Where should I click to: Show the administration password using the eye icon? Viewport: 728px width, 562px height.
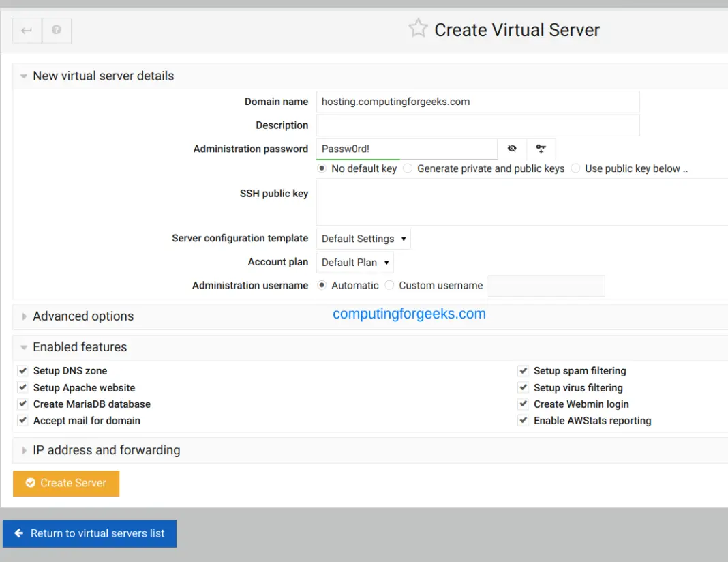click(x=512, y=149)
